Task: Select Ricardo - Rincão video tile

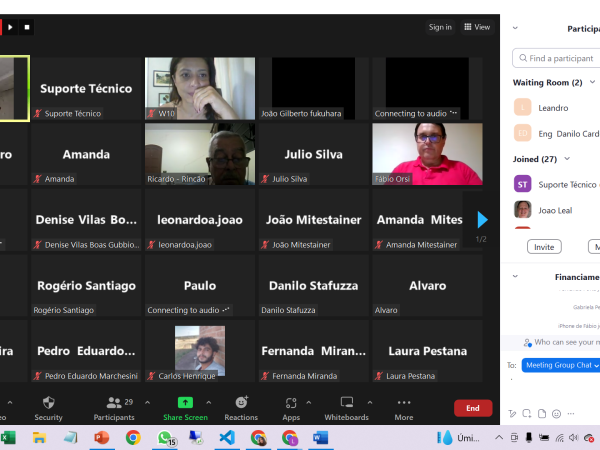Action: coord(200,154)
